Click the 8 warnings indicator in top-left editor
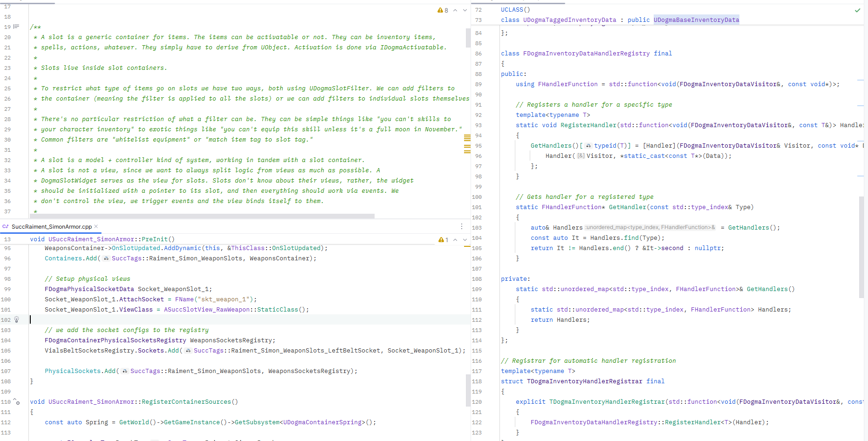Viewport: 868px width, 441px height. [443, 10]
